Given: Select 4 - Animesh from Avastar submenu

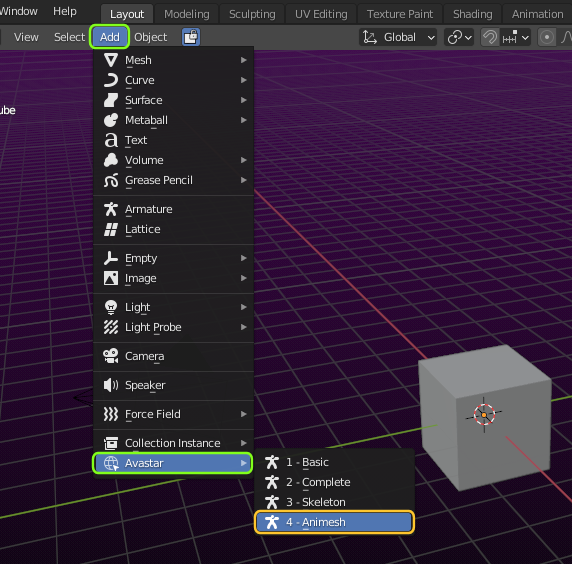Looking at the screenshot, I should (334, 522).
